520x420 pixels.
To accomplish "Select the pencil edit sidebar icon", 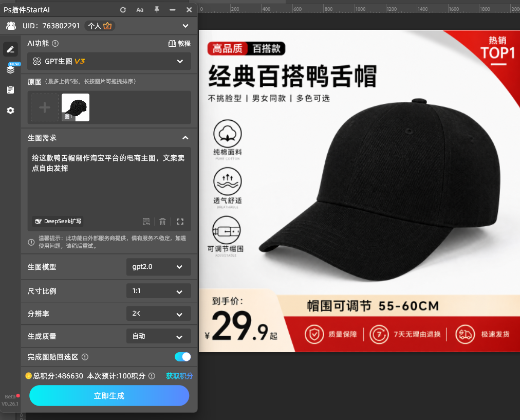I will click(x=11, y=49).
